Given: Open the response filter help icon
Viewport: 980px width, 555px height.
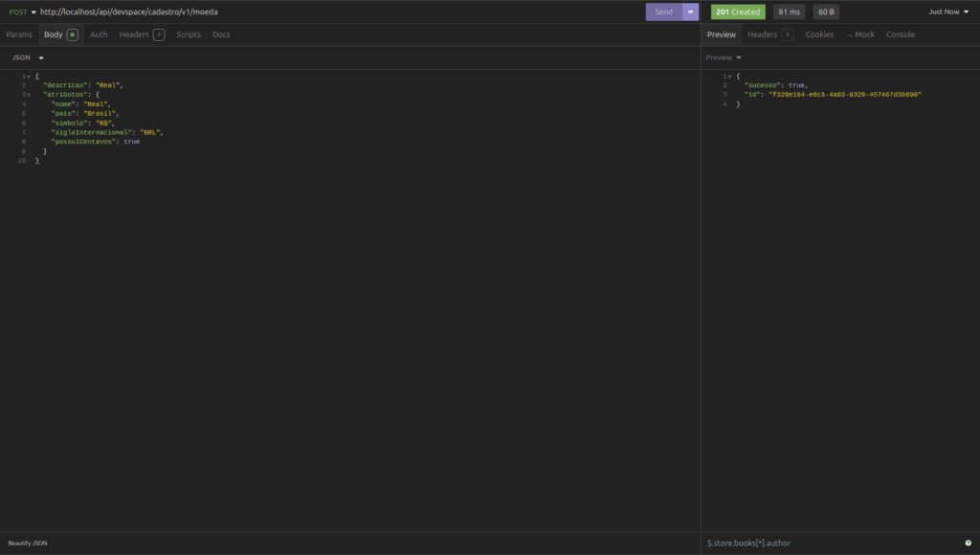Looking at the screenshot, I should [x=969, y=544].
